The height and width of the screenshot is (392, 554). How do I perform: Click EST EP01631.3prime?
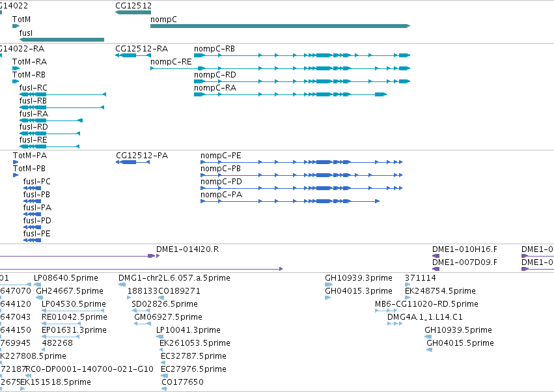[x=61, y=337]
